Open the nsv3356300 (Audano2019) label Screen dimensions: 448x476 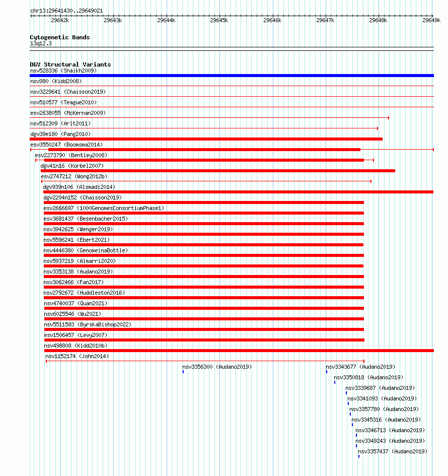pos(217,367)
